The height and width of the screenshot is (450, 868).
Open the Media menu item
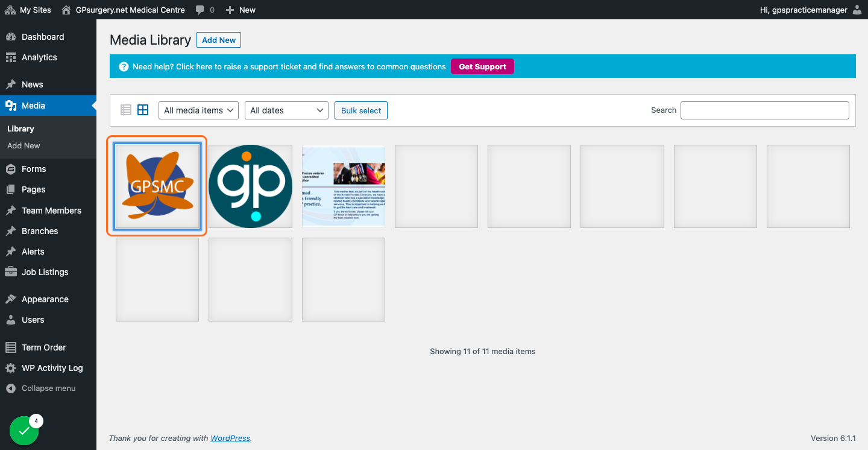point(48,106)
